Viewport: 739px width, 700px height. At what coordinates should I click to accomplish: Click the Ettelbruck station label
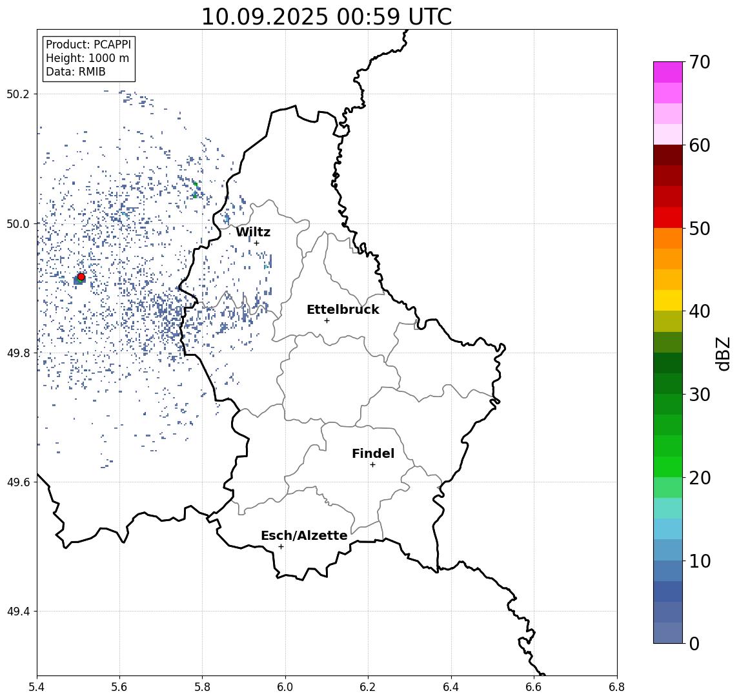click(343, 309)
